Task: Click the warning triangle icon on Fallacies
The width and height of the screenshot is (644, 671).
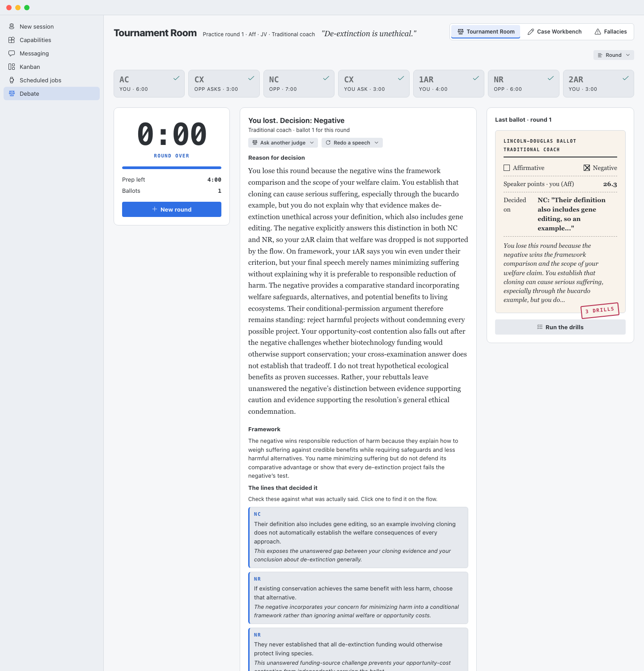Action: click(598, 32)
